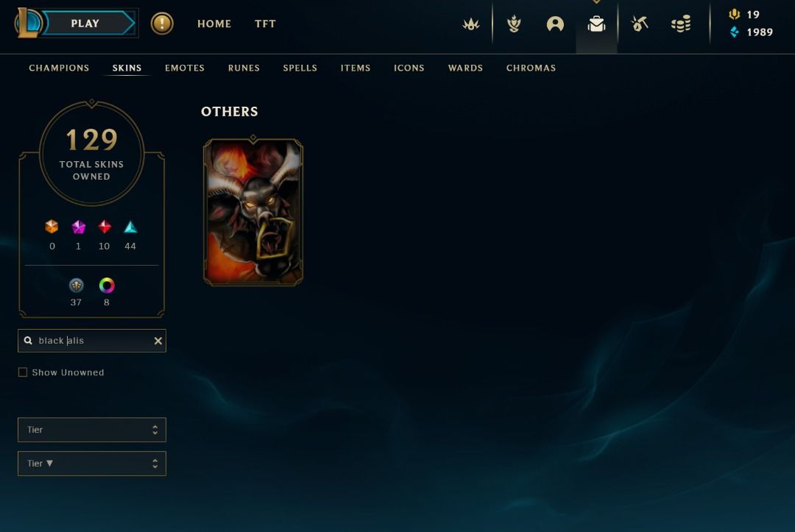795x532 pixels.
Task: Open the Collection backpack icon
Action: coord(597,24)
